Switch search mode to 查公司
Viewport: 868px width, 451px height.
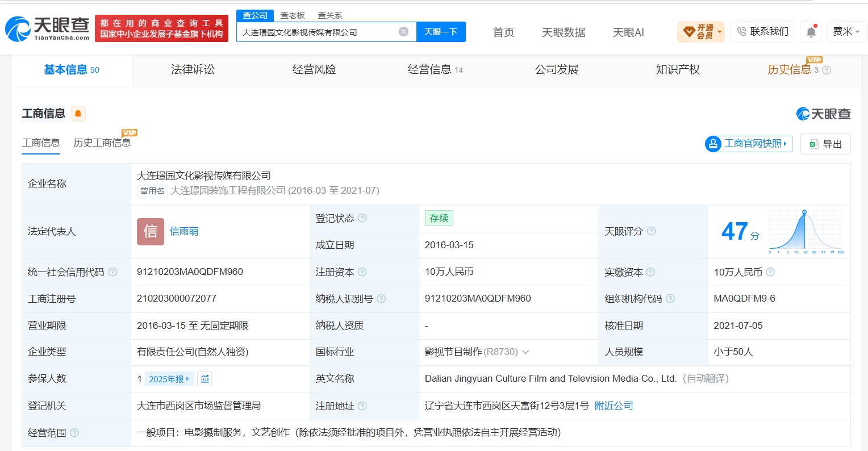tap(255, 15)
